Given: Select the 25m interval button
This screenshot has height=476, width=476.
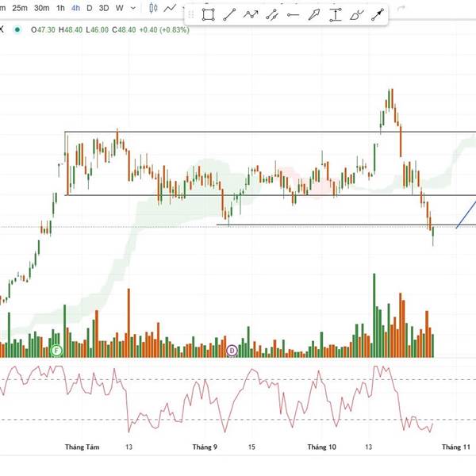Looking at the screenshot, I should [x=21, y=8].
